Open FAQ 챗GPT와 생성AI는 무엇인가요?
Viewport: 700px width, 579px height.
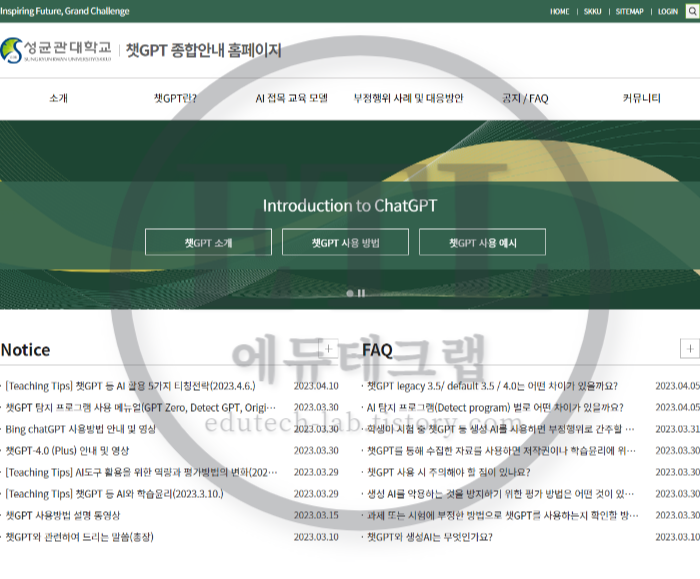click(x=430, y=537)
